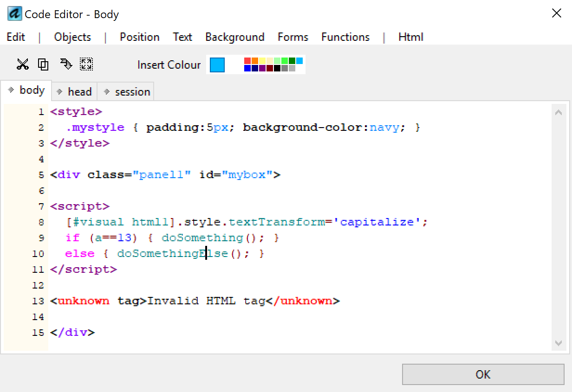572x392 pixels.
Task: Click the red opening 'unknown' tag on line 13
Action: point(84,301)
